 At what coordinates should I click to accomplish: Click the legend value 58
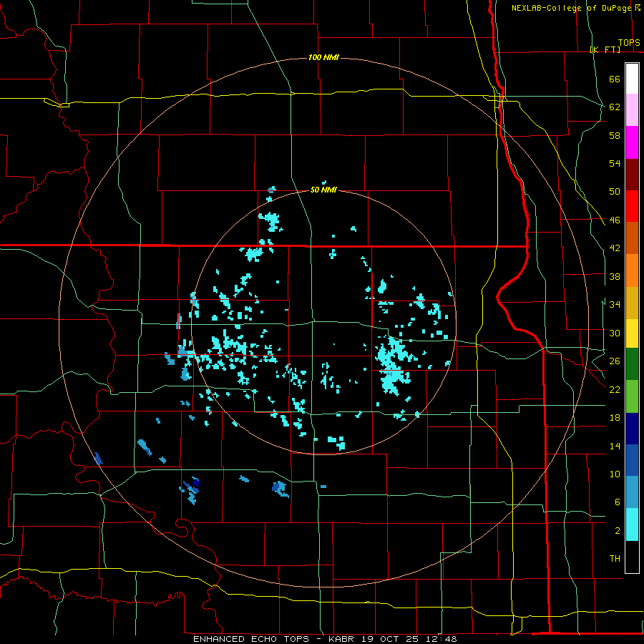[x=615, y=135]
